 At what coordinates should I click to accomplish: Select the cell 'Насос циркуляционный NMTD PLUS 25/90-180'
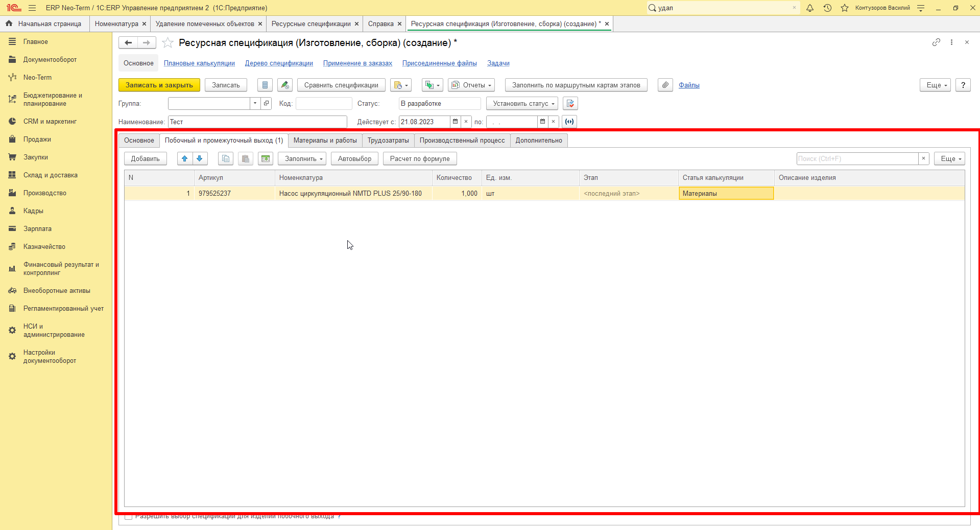click(353, 193)
